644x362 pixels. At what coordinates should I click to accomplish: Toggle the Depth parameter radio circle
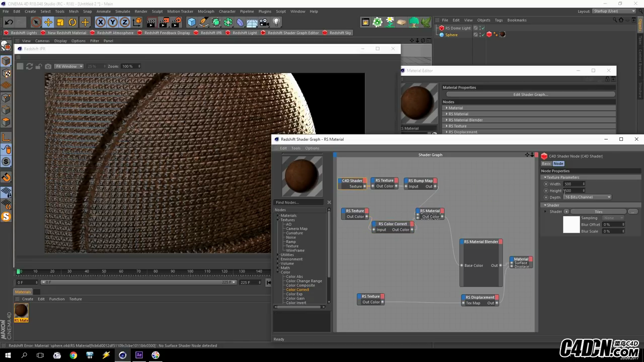pos(546,197)
